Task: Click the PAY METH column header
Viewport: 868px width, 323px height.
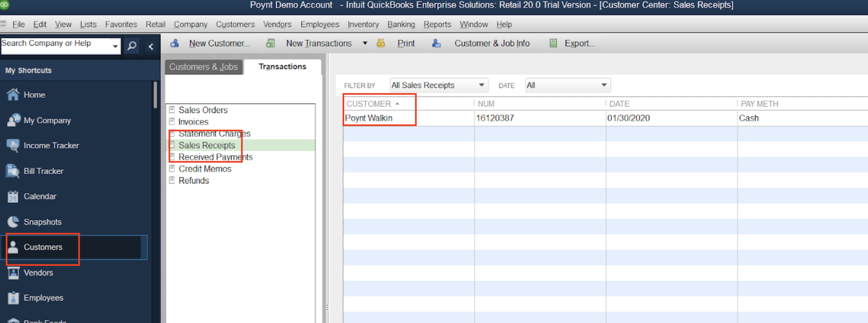Action: [x=803, y=104]
